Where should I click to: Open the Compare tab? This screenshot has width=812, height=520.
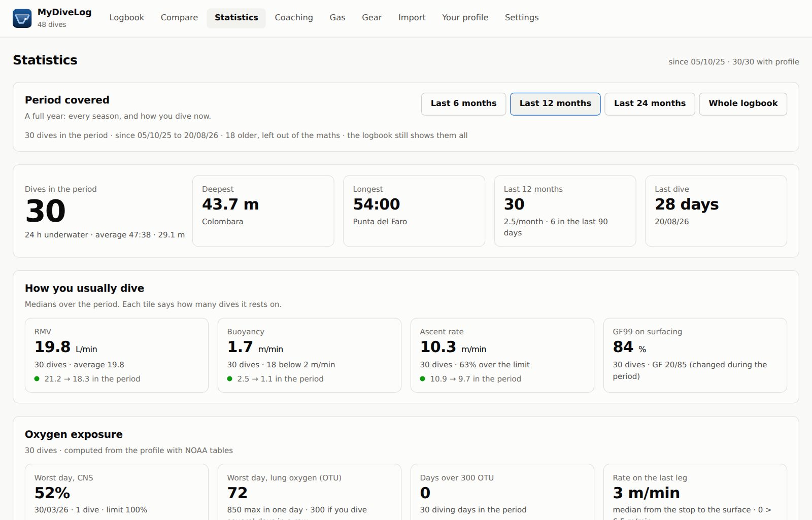(179, 18)
